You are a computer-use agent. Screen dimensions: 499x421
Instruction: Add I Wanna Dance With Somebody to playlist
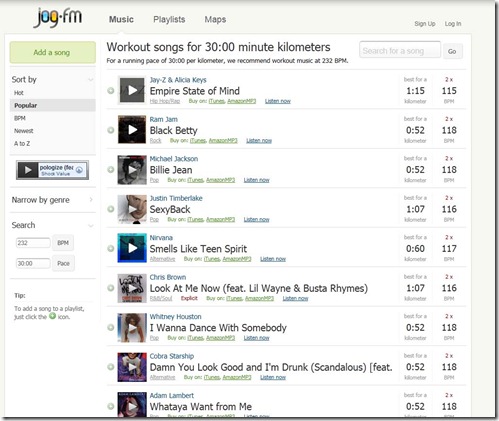[x=111, y=327]
